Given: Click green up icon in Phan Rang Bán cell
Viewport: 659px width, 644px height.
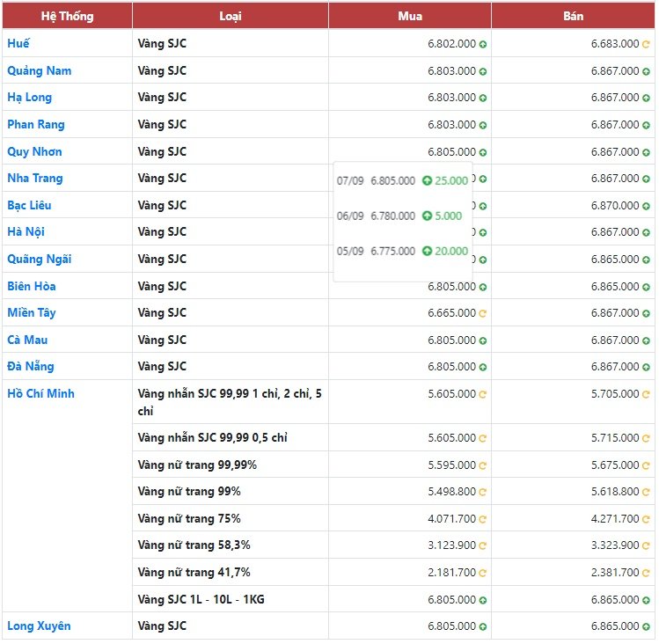Looking at the screenshot, I should 646,125.
